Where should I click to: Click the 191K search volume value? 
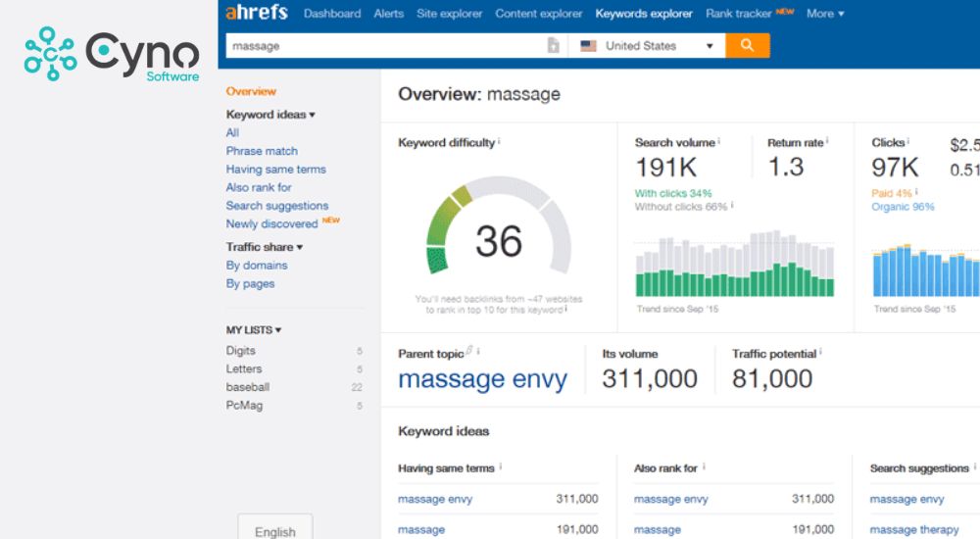665,167
